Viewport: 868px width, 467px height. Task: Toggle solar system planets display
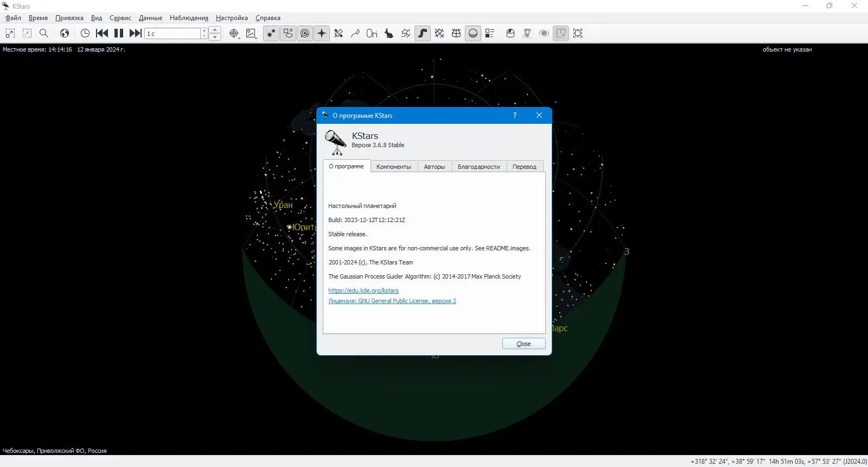(x=305, y=33)
